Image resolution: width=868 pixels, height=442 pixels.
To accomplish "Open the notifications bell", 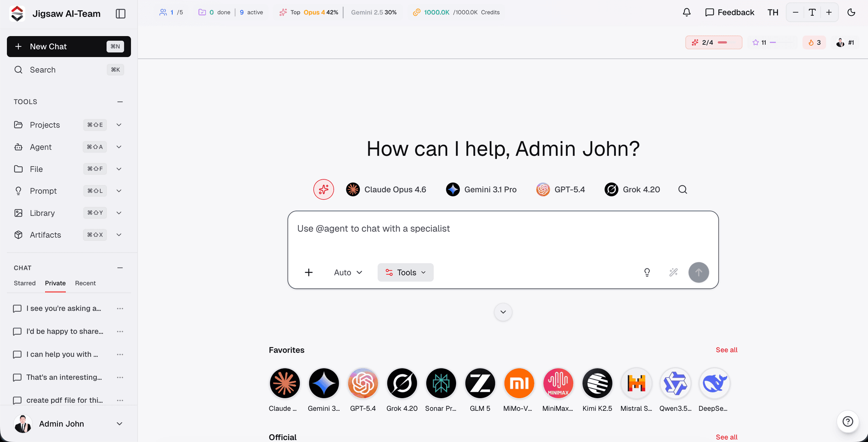I will click(686, 12).
